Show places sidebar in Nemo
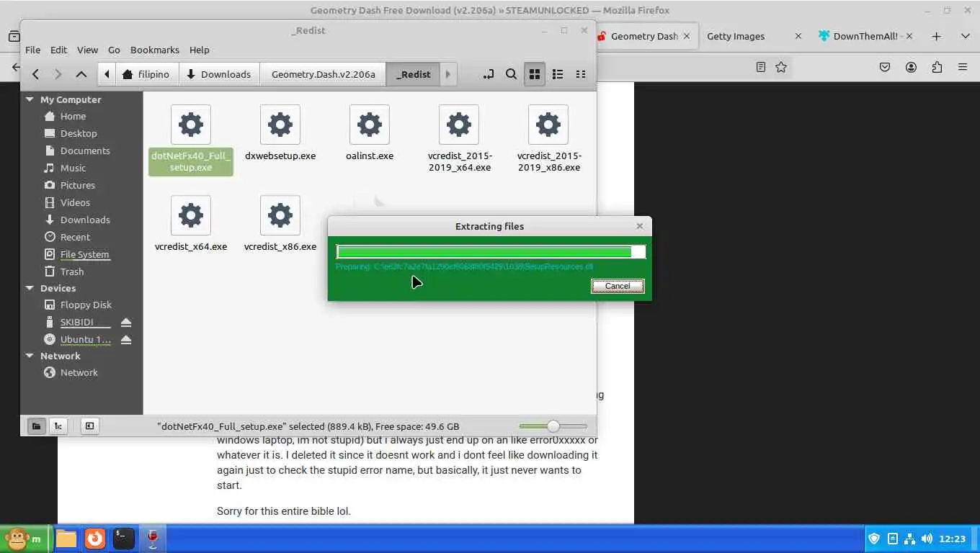The image size is (980, 553). tap(35, 426)
